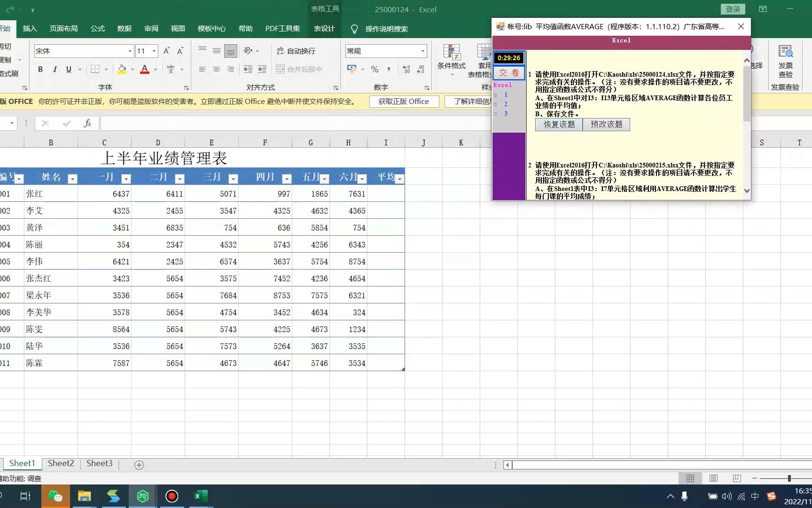The height and width of the screenshot is (508, 812).
Task: Open the filter dropdown on 姓名 column
Action: point(72,179)
